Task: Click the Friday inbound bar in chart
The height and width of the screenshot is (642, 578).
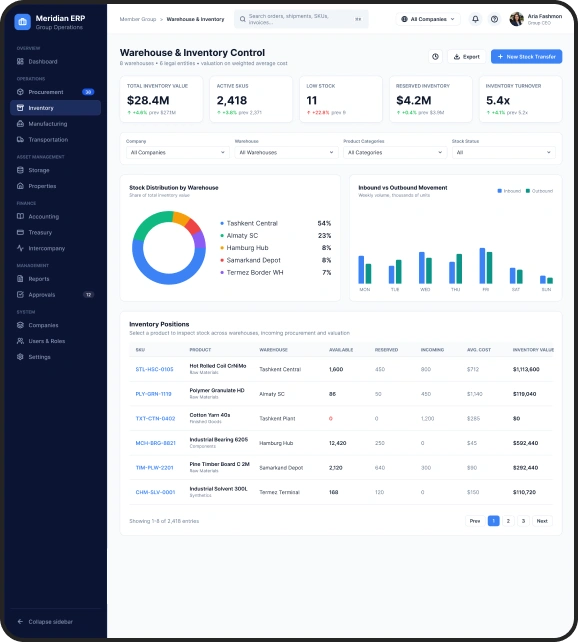Action: pos(482,266)
